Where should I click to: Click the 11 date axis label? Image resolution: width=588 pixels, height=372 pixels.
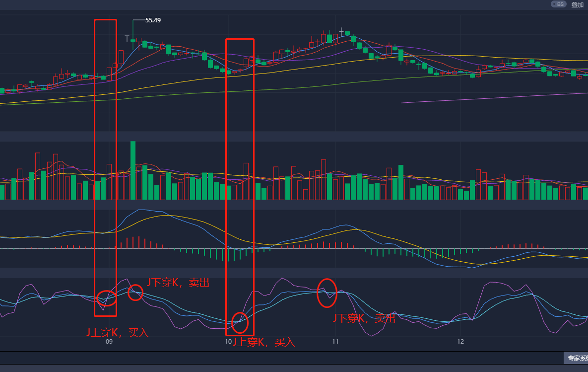pyautogui.click(x=335, y=342)
